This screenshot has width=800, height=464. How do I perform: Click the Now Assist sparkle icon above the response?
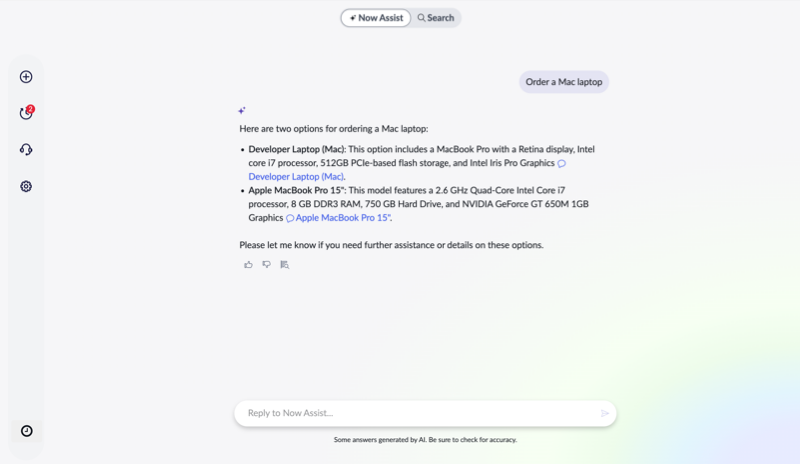tap(242, 110)
